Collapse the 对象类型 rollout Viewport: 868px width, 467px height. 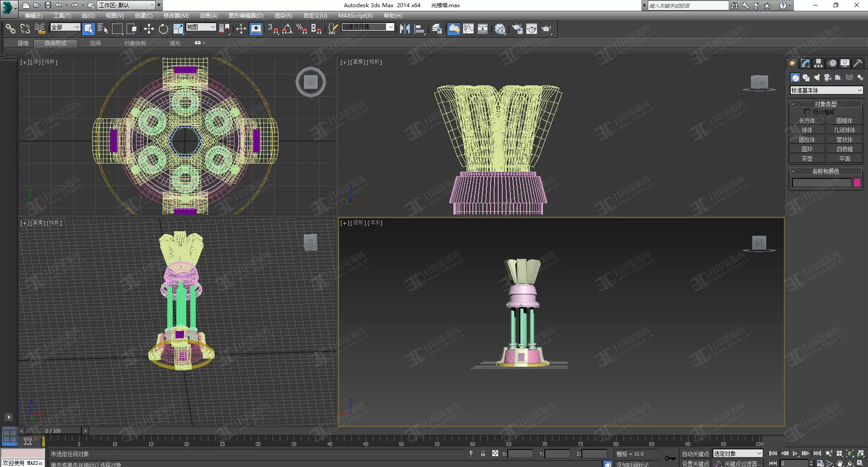(826, 104)
